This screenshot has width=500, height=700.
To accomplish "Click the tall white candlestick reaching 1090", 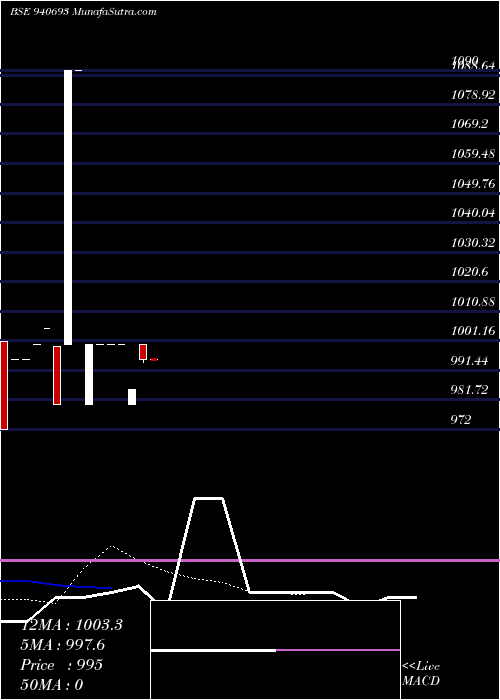I will click(x=68, y=208).
